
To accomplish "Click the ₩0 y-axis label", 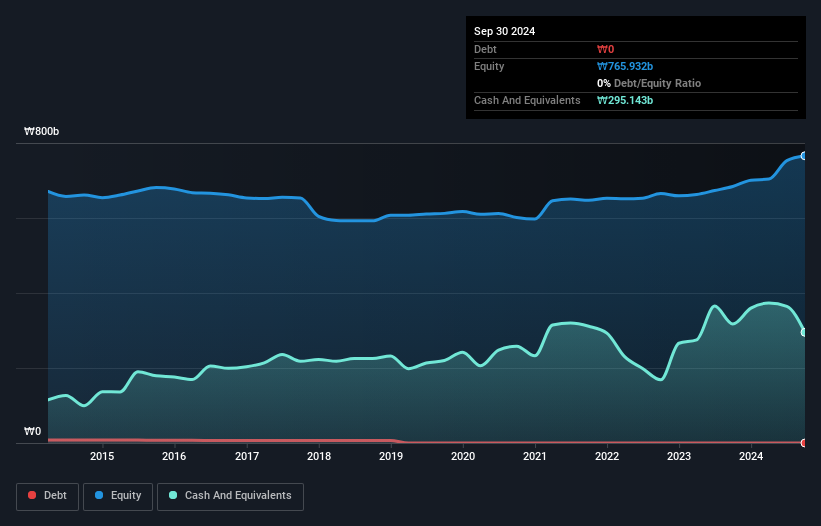I will pyautogui.click(x=33, y=432).
